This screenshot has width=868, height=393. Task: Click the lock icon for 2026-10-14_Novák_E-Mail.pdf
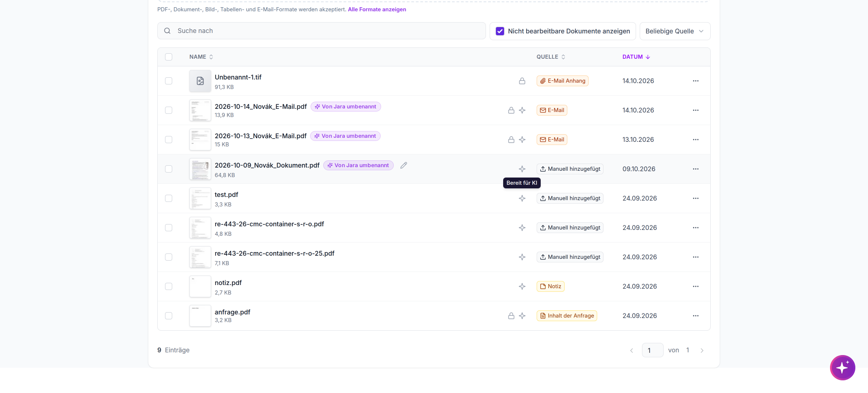point(511,110)
